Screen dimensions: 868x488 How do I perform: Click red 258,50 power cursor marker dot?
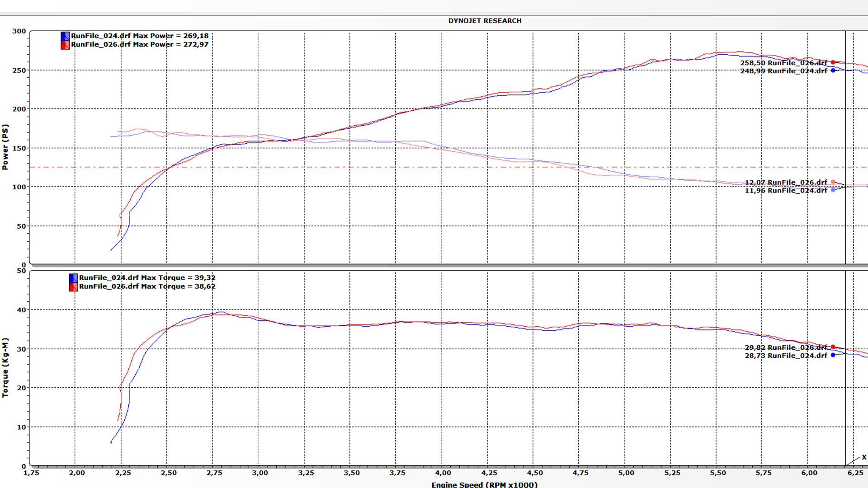coord(833,62)
